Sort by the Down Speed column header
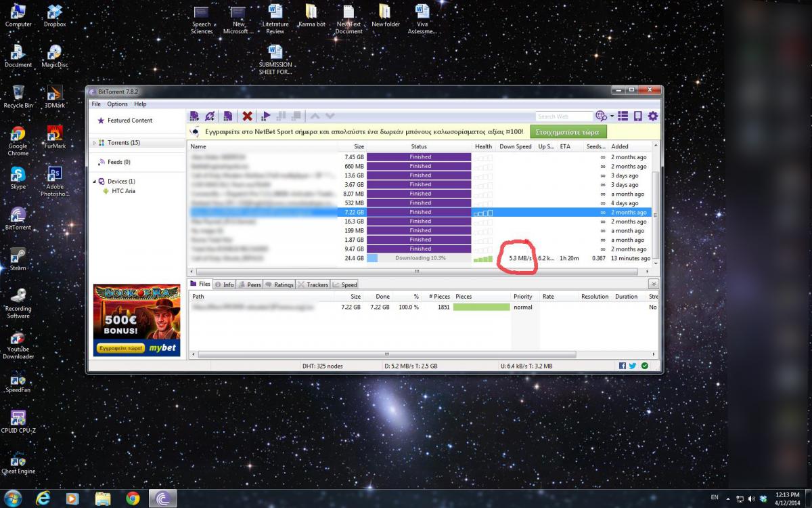812x508 pixels. [x=516, y=146]
